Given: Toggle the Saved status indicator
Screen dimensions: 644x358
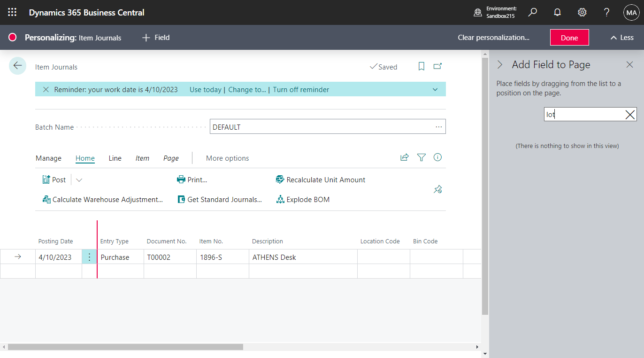Looking at the screenshot, I should coord(383,67).
